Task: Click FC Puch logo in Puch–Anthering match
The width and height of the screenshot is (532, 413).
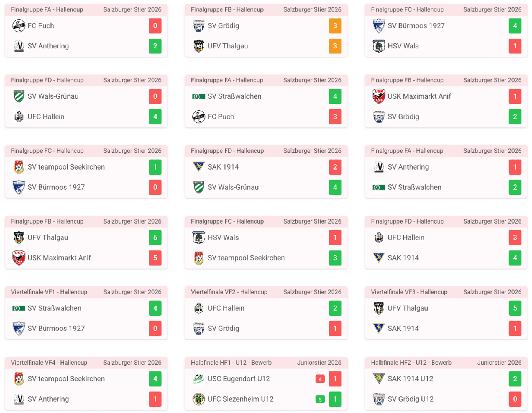Action: (x=19, y=26)
